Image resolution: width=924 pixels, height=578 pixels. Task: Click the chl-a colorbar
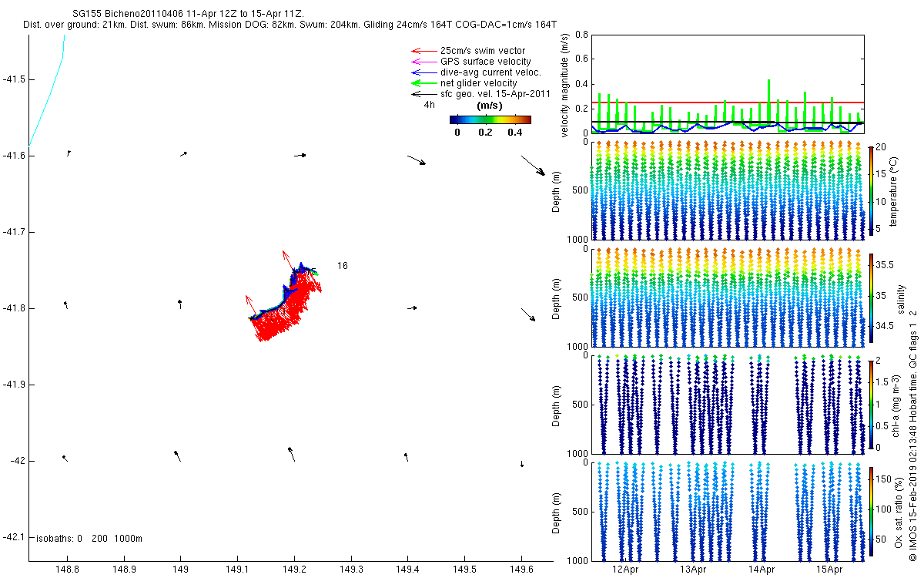870,404
